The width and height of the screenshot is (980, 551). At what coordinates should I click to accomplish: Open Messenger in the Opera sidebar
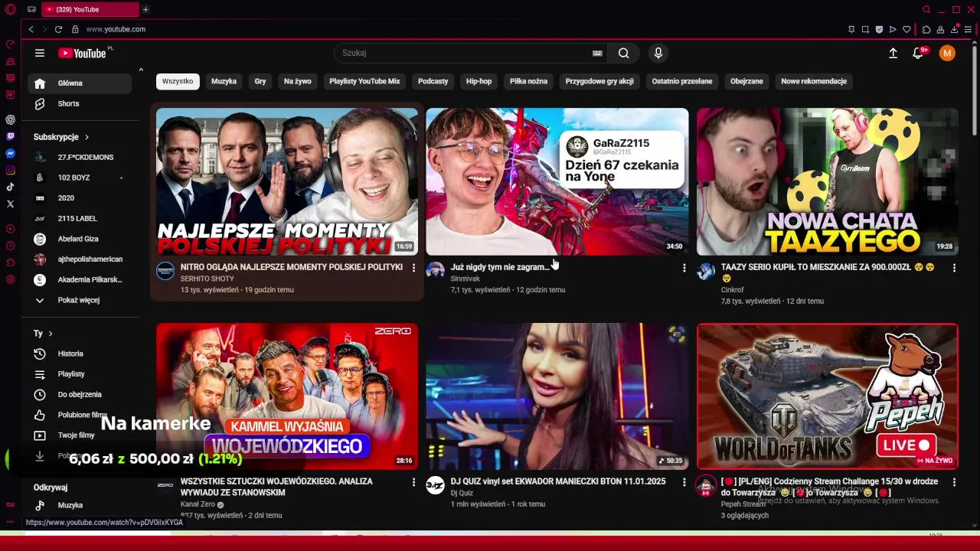10,153
